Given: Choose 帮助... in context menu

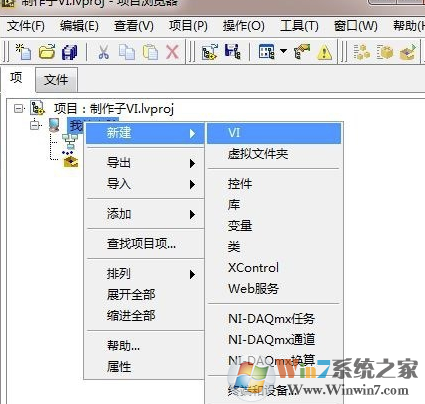Looking at the screenshot, I should pos(145,346).
